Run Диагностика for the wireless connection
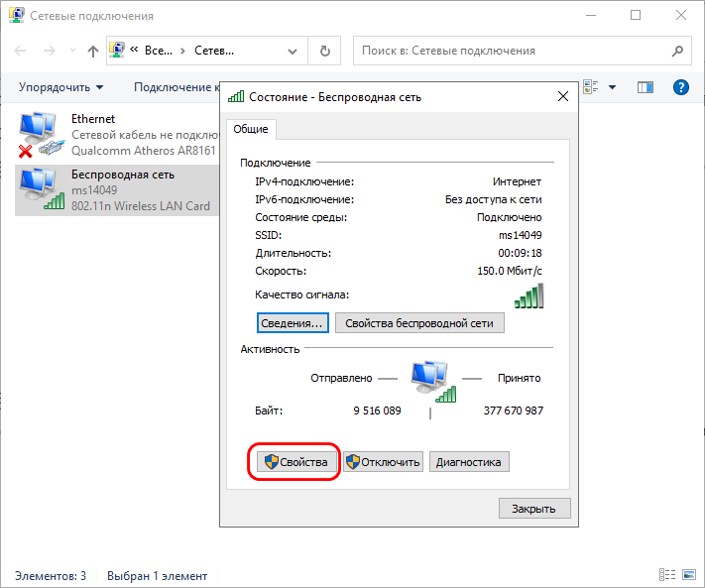Viewport: 705px width, 588px height. pos(469,462)
